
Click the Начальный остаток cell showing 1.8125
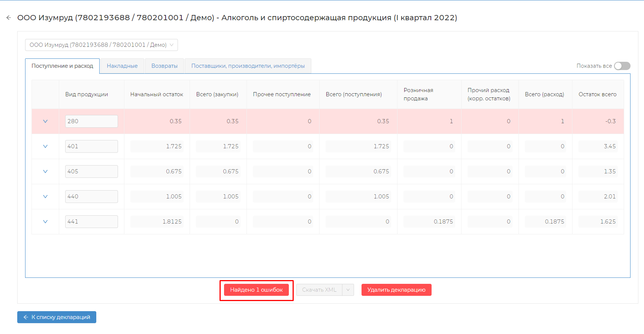pyautogui.click(x=157, y=222)
